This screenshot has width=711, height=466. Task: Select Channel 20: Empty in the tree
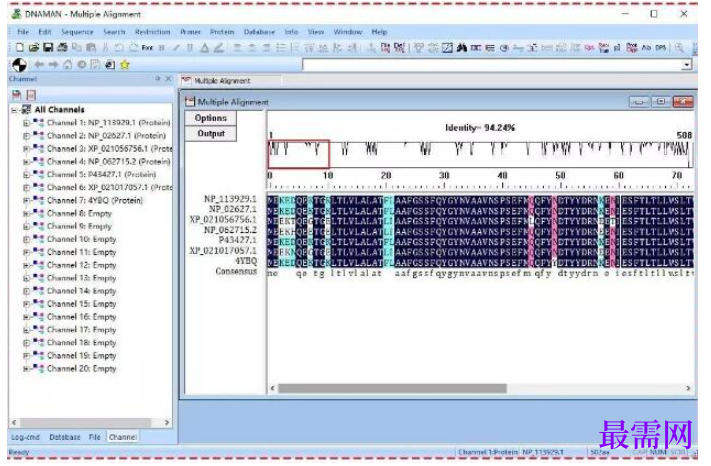tap(82, 369)
